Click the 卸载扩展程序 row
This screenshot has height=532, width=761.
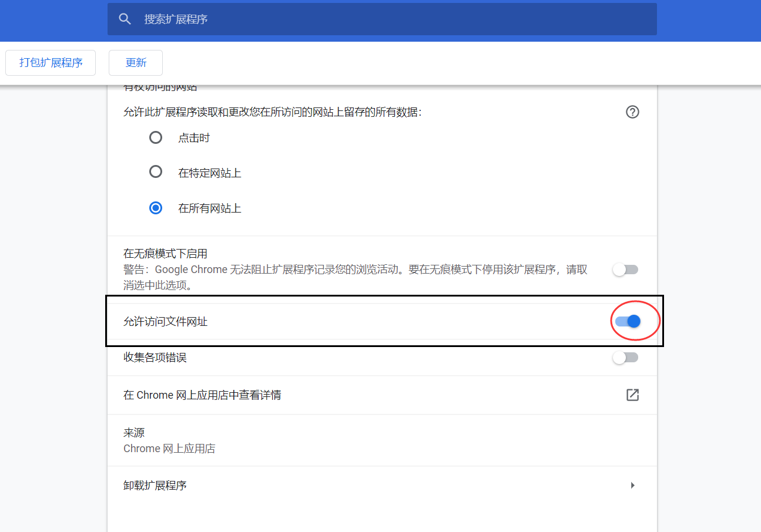click(x=155, y=485)
